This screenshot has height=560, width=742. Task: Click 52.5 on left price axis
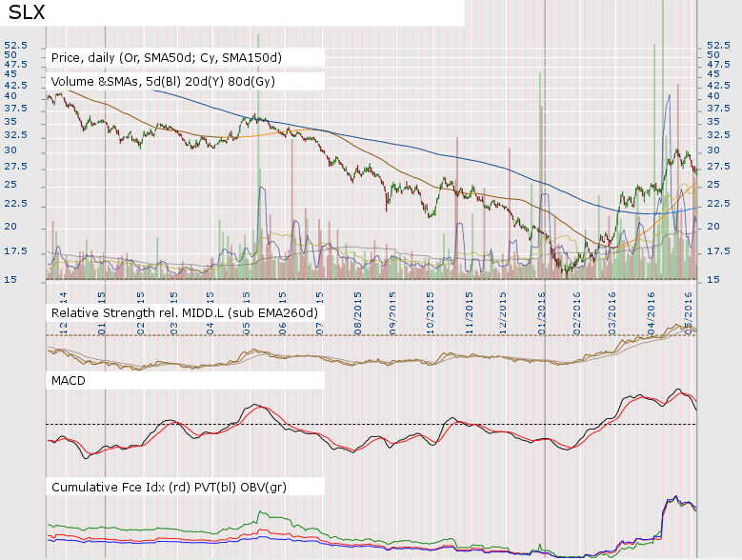(15, 45)
